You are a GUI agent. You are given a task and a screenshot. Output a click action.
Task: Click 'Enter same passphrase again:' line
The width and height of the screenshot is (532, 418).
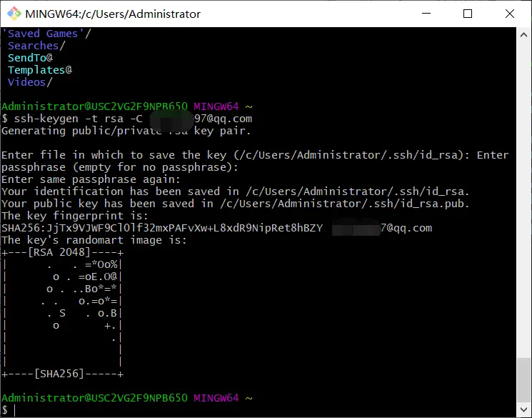tap(91, 179)
